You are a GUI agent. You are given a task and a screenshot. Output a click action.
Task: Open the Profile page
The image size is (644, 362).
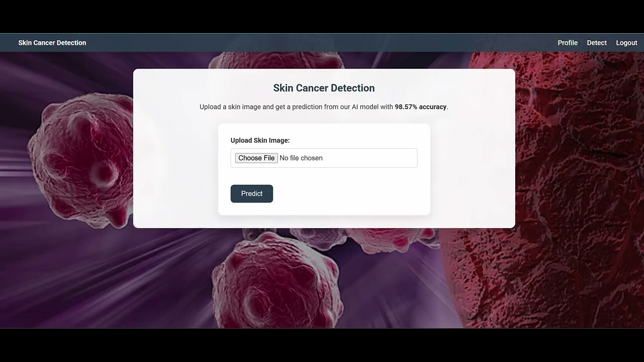coord(568,43)
